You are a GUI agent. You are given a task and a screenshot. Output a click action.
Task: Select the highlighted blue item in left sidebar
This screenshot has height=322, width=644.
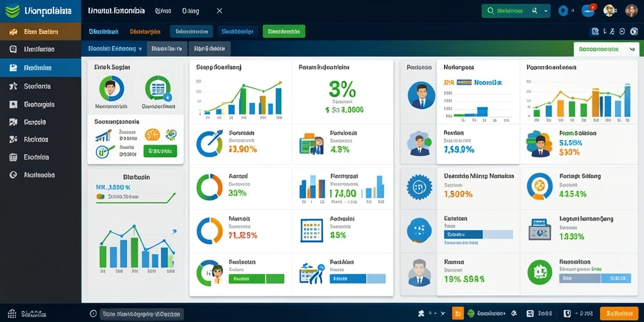point(41,68)
